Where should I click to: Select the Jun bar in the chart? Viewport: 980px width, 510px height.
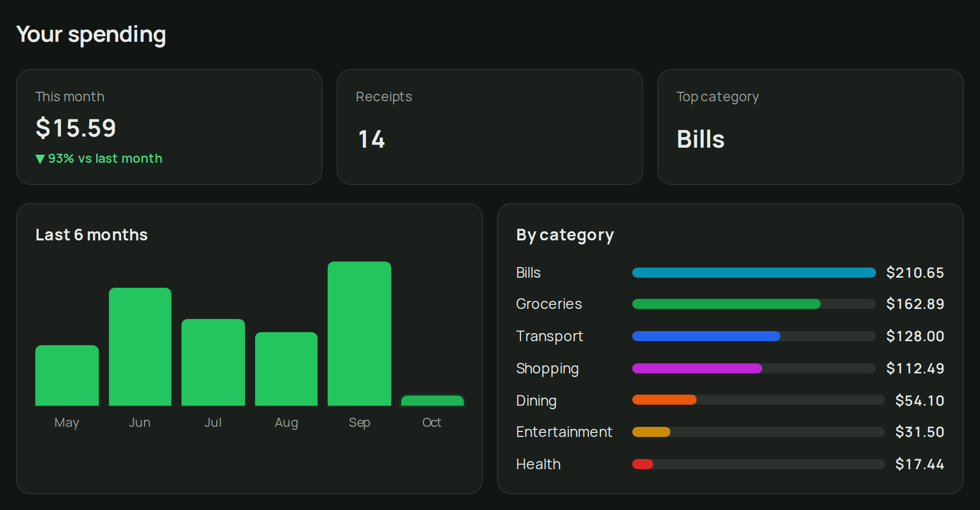(x=140, y=347)
